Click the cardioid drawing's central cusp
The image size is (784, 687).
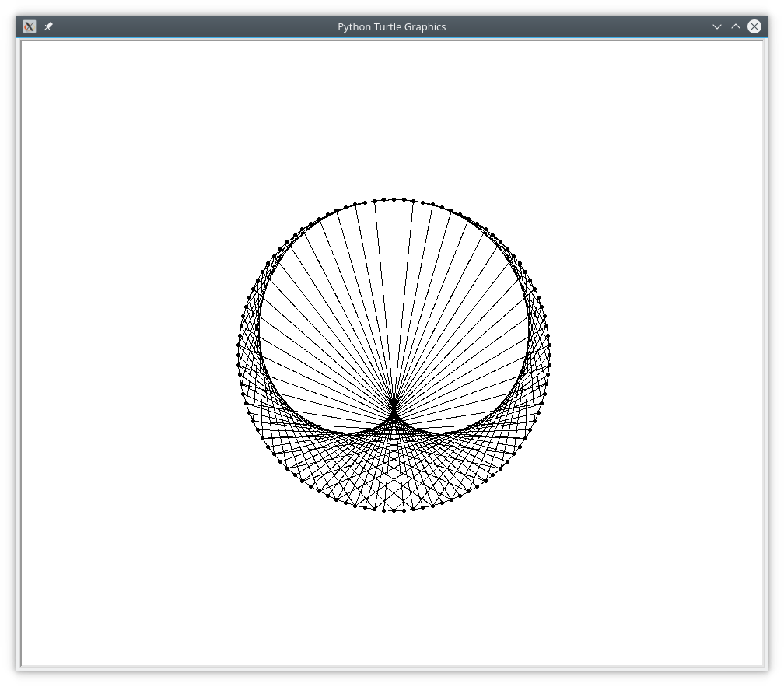(394, 416)
